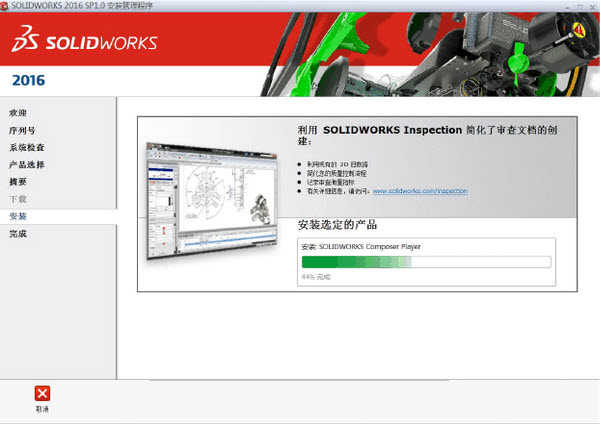Open the www.solidworks.com/inspection link
601x424 pixels.
[420, 191]
